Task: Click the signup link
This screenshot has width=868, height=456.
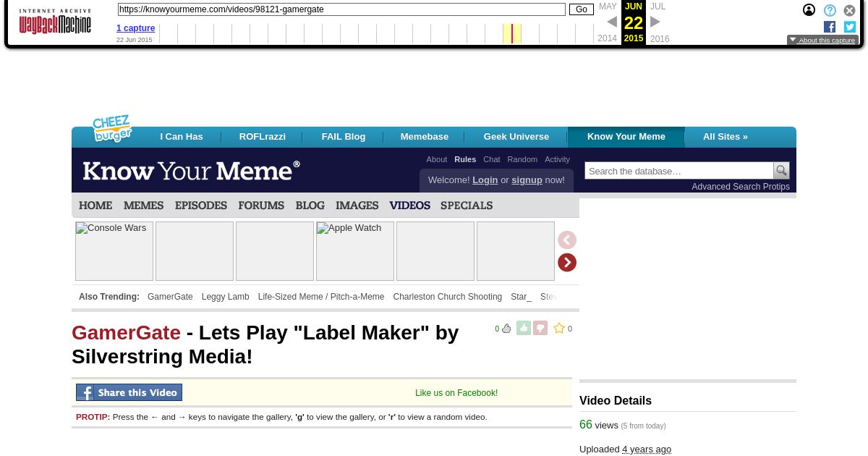Action: point(527,180)
